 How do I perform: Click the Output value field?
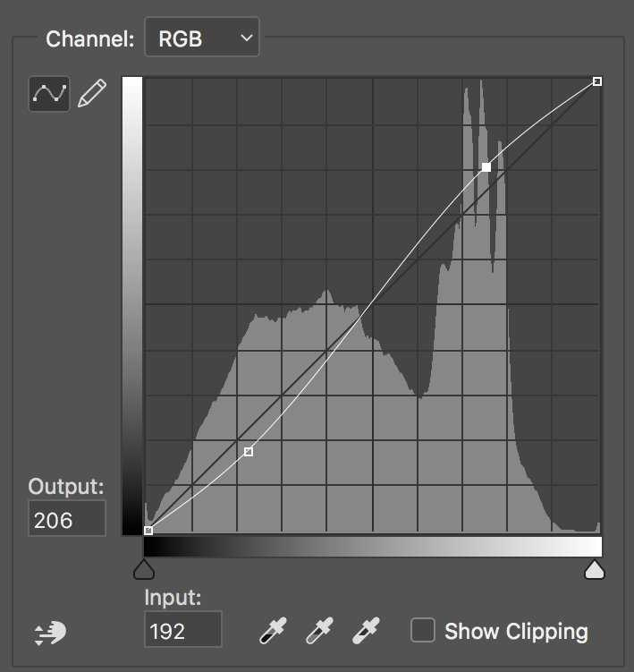coord(67,519)
